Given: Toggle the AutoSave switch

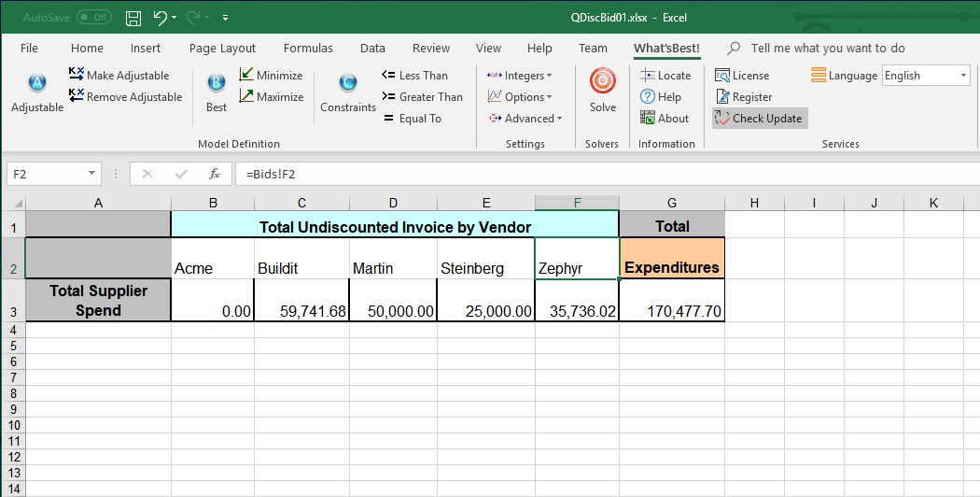Looking at the screenshot, I should (x=93, y=18).
